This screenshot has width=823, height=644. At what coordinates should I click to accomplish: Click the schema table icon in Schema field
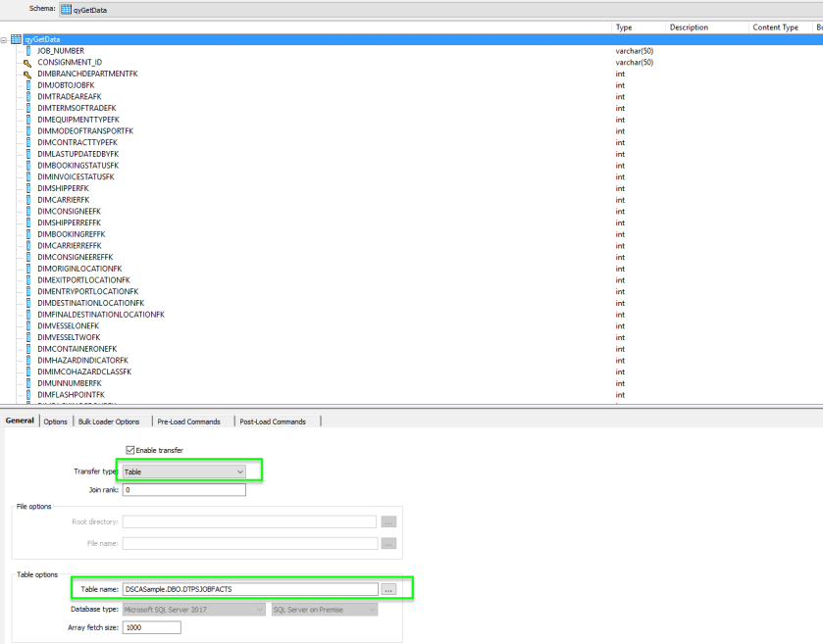click(x=67, y=9)
